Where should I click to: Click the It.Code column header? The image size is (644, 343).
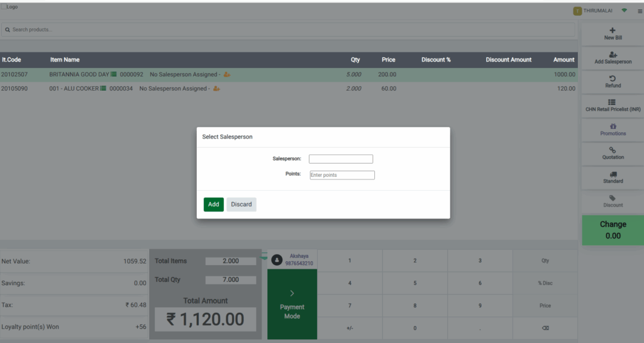coord(11,60)
